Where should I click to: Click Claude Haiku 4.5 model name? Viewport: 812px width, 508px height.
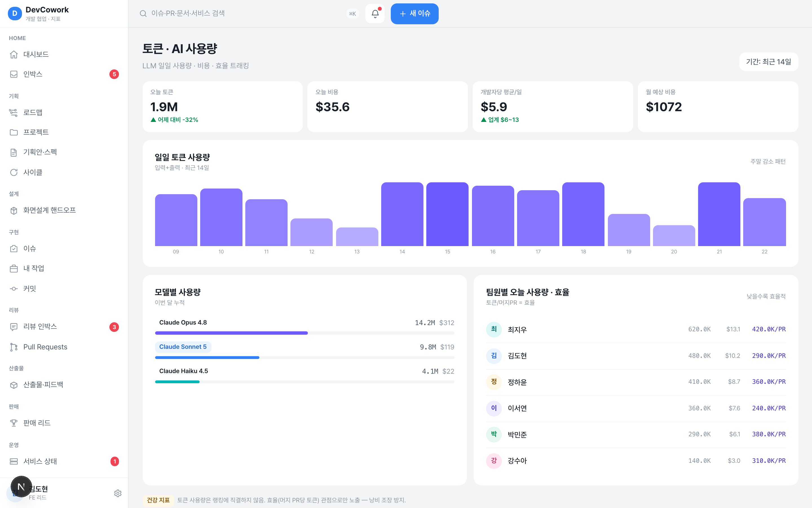tap(184, 371)
